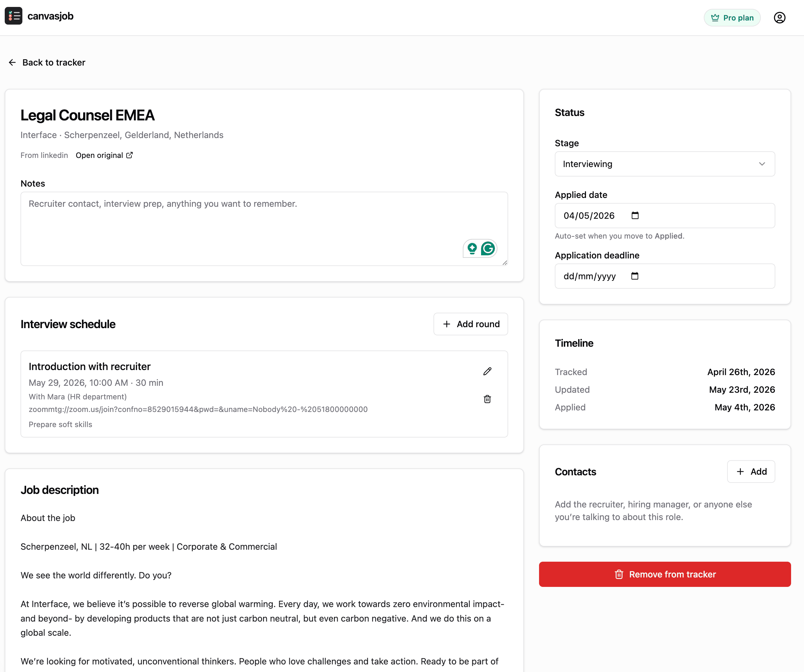Add a new interview round
The height and width of the screenshot is (672, 804).
[x=471, y=324]
